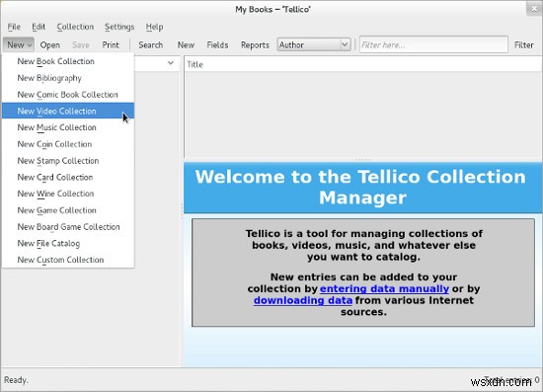Image resolution: width=543 pixels, height=392 pixels.
Task: Select New File Catalog
Action: tap(68, 244)
